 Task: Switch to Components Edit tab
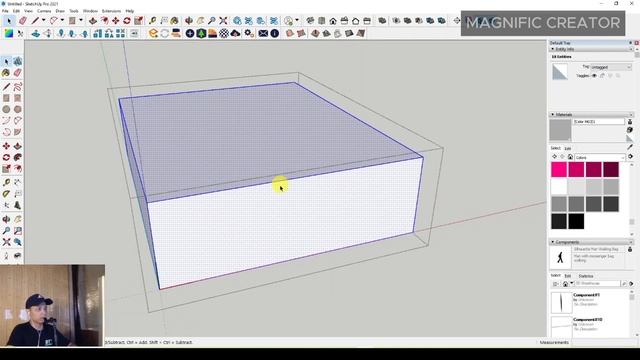tap(567, 276)
